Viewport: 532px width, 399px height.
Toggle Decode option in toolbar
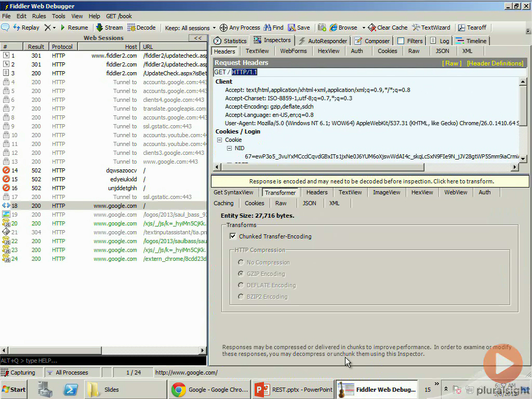141,28
